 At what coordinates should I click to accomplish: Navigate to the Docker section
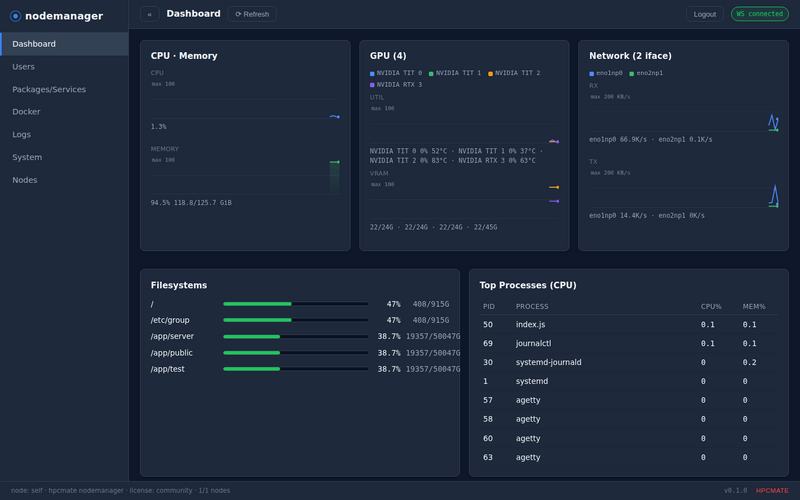coord(64,112)
